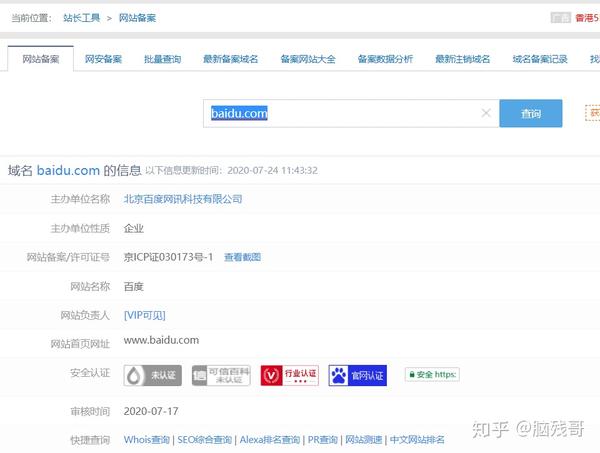Image resolution: width=600 pixels, height=453 pixels.
Task: Click the 百度 website name value
Action: point(134,286)
